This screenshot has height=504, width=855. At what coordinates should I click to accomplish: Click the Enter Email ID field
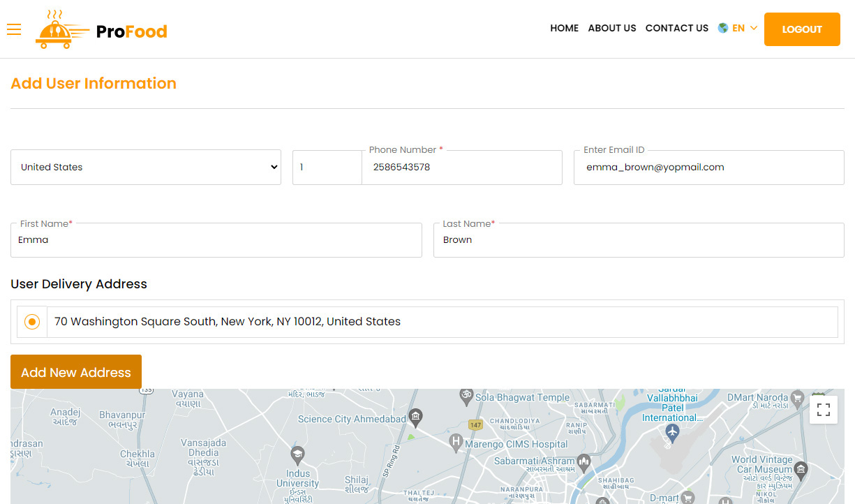pos(709,168)
